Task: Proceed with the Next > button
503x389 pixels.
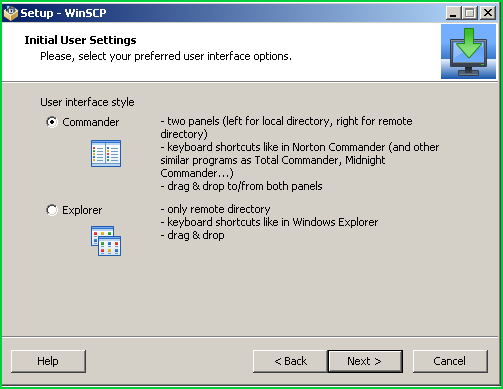Action: pyautogui.click(x=365, y=361)
